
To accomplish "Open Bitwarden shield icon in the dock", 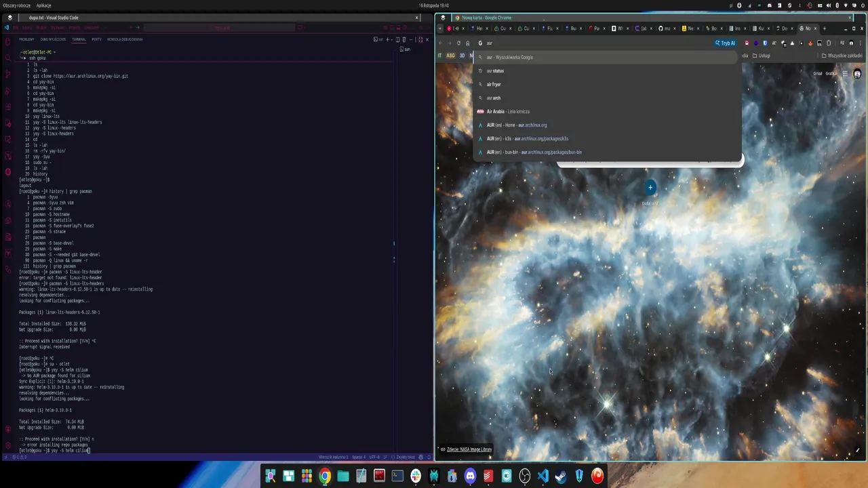I will (579, 476).
